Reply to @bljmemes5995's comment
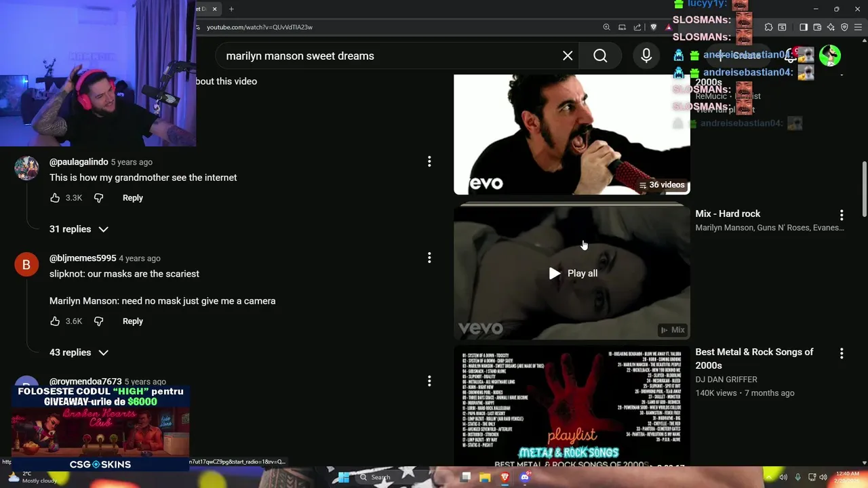Screen dimensions: 868x488 pos(133,321)
